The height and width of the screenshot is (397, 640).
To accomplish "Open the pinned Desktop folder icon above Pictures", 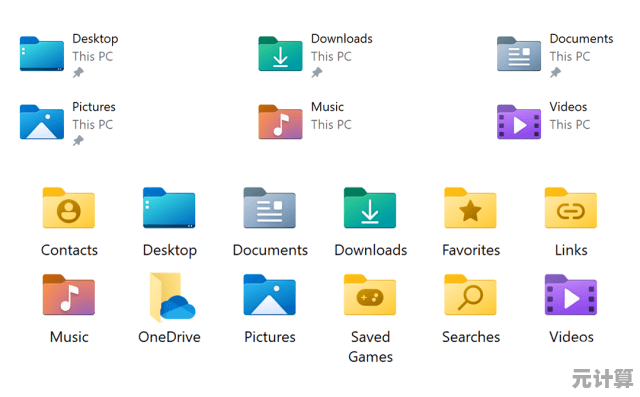I will pos(42,54).
